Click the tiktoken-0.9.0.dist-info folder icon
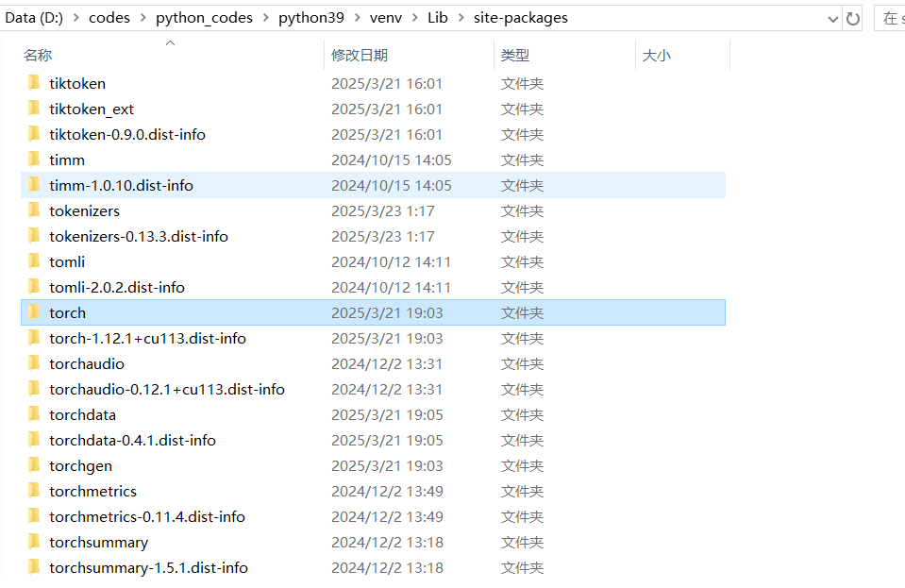905x588 pixels. (34, 134)
